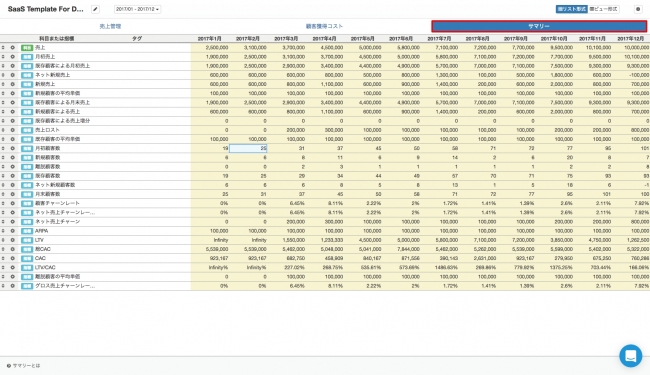This screenshot has height=375, width=650.
Task: Click the drag handle of 売上 row
Action: pyautogui.click(x=3, y=48)
